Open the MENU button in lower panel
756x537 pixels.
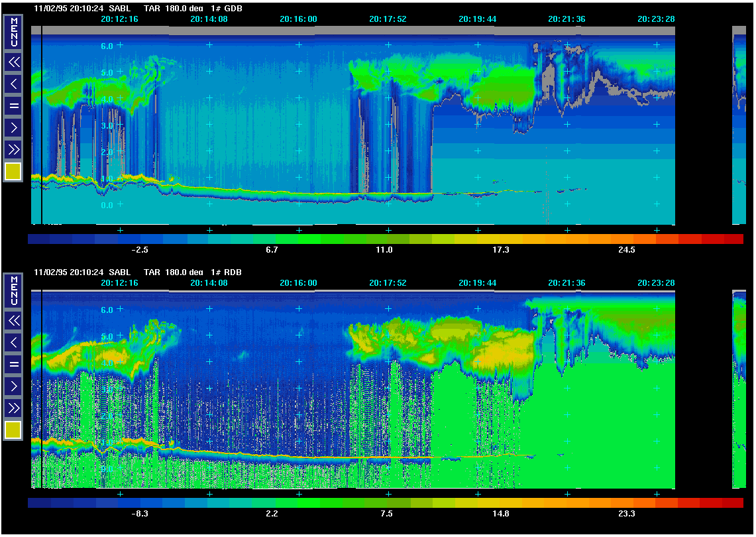13,290
